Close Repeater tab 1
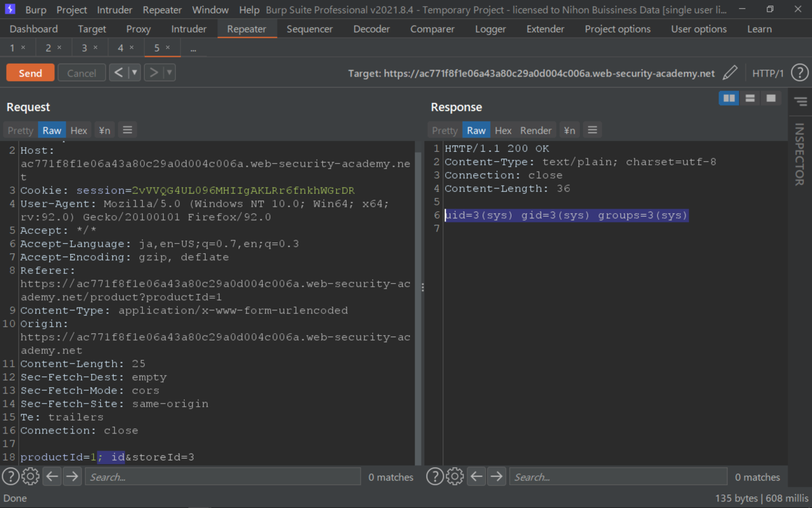This screenshot has width=812, height=508. tap(24, 48)
